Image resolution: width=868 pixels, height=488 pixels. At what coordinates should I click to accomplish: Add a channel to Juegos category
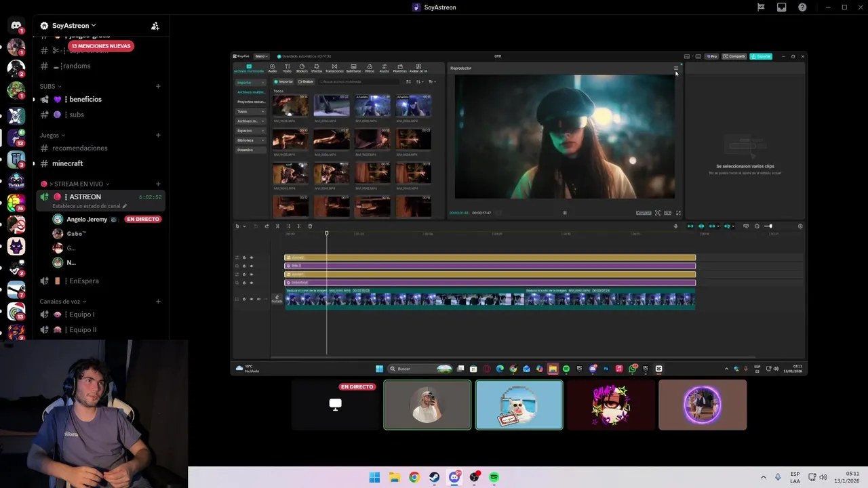[x=158, y=135]
